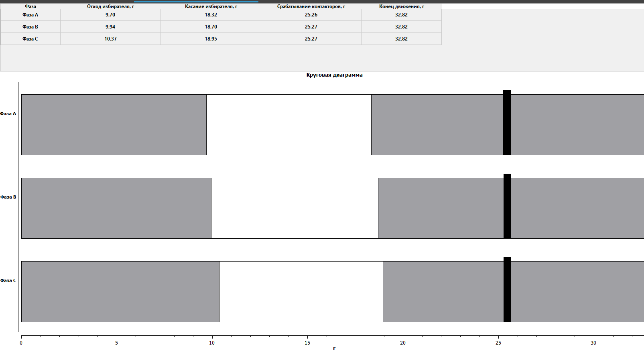The height and width of the screenshot is (351, 644).
Task: Click the cell with value 18.95
Action: tap(211, 39)
